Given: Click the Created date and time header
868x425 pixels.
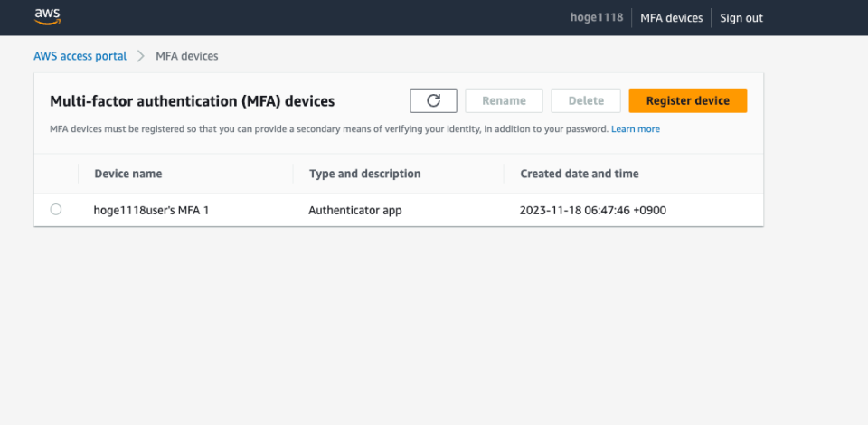Looking at the screenshot, I should 580,174.
